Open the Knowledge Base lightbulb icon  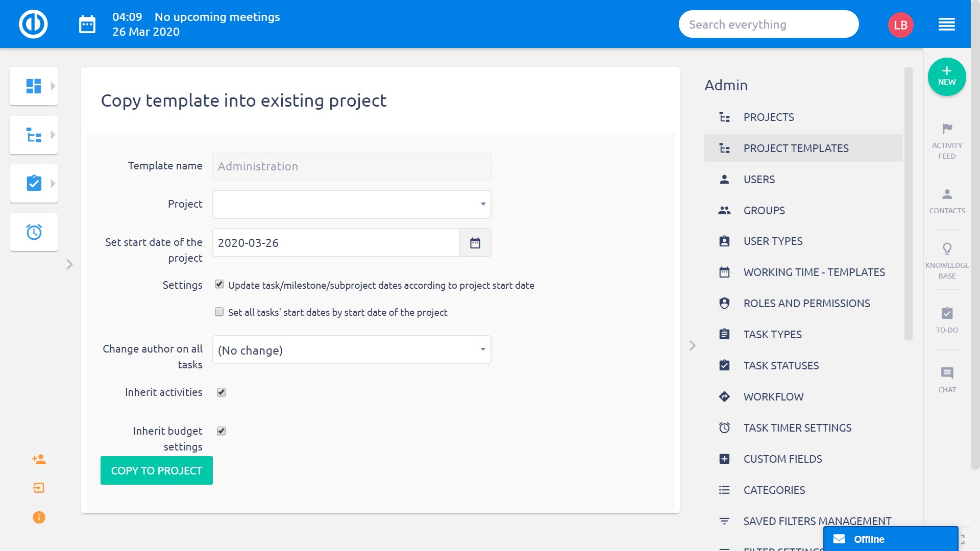(x=947, y=249)
